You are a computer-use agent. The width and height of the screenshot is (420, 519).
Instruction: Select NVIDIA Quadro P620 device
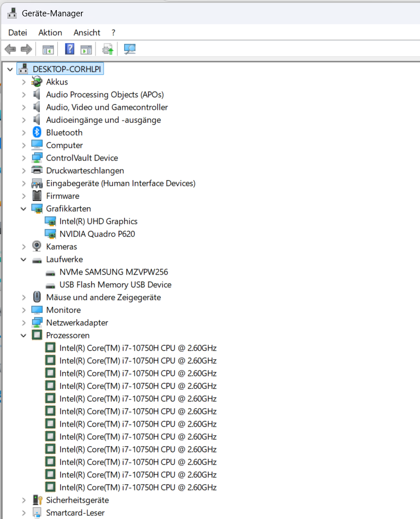[97, 234]
